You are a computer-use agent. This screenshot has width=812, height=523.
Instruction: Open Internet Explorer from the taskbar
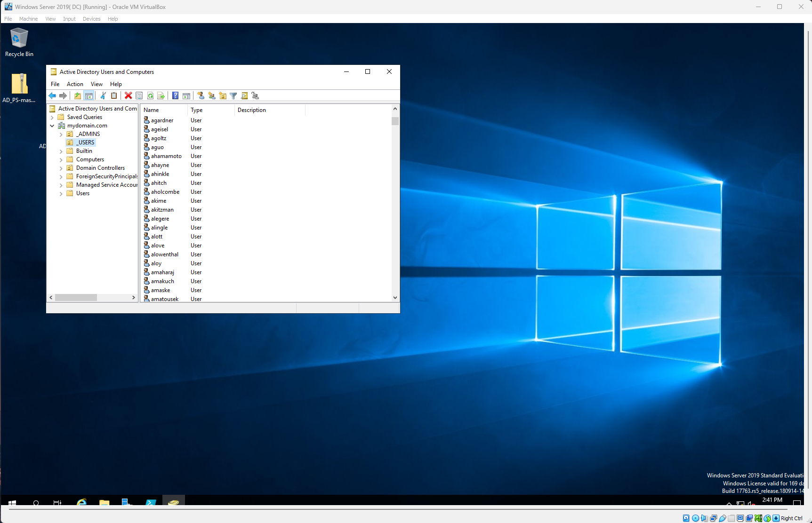[x=82, y=502]
